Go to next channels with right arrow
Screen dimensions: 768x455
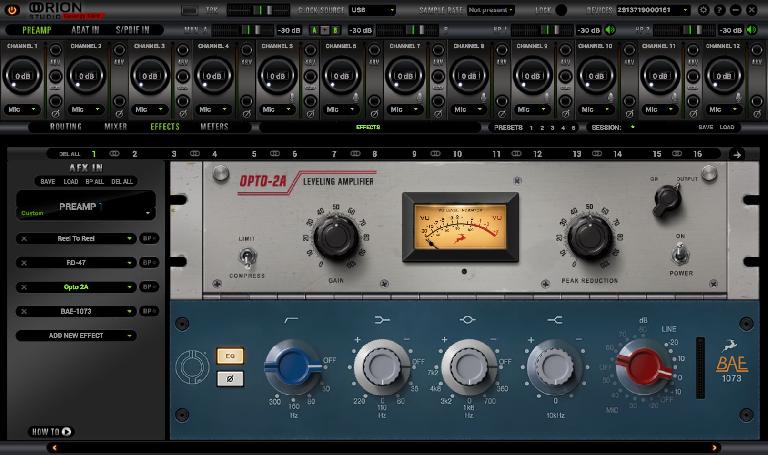737,155
